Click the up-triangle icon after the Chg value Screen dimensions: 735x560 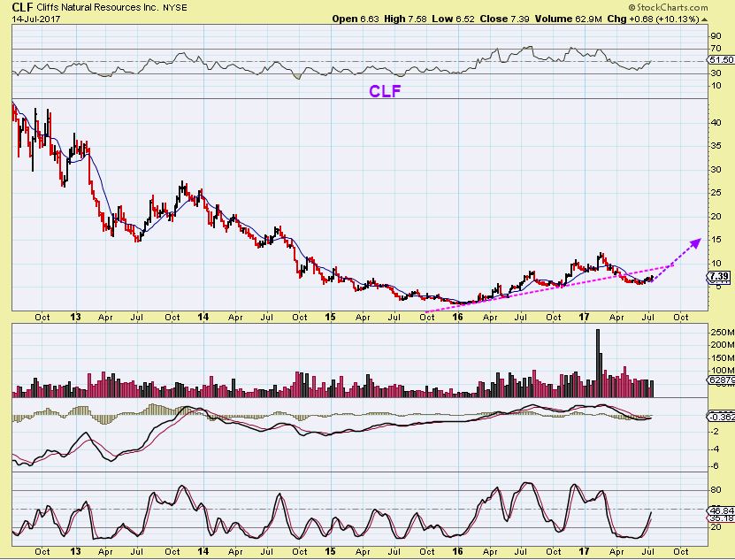pyautogui.click(x=705, y=19)
